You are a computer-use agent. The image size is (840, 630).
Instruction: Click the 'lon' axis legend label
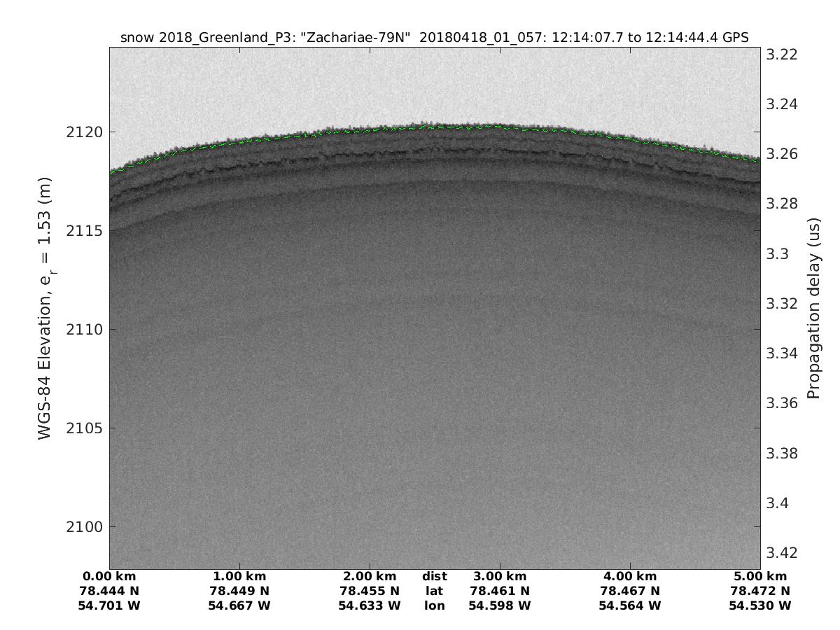click(435, 605)
